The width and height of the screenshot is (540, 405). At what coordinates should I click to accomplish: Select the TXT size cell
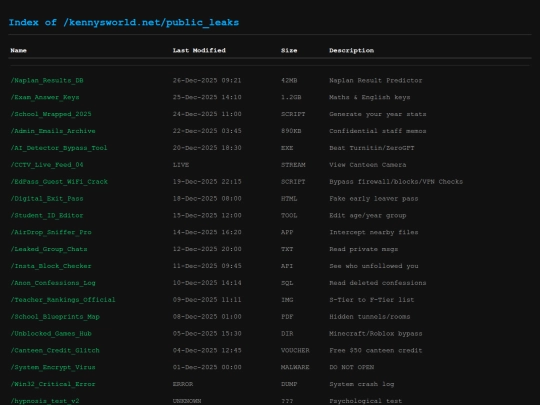pyautogui.click(x=287, y=249)
